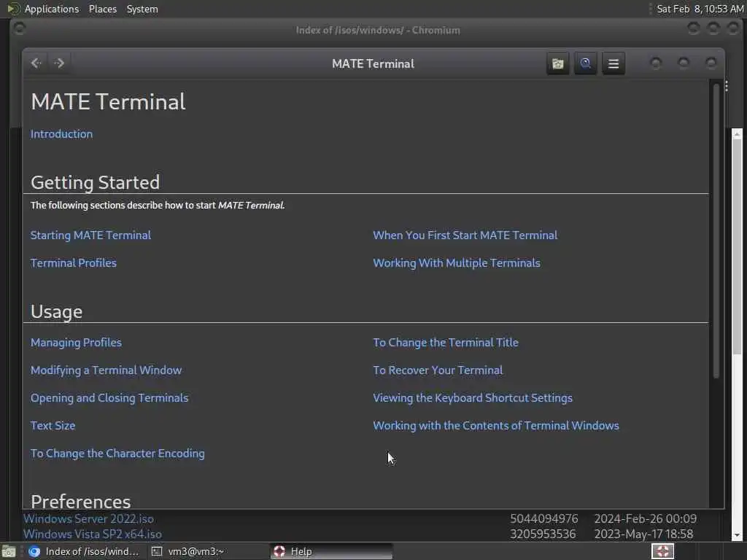Viewport: 747px width, 560px height.
Task: Open the Applications menu
Action: click(52, 9)
